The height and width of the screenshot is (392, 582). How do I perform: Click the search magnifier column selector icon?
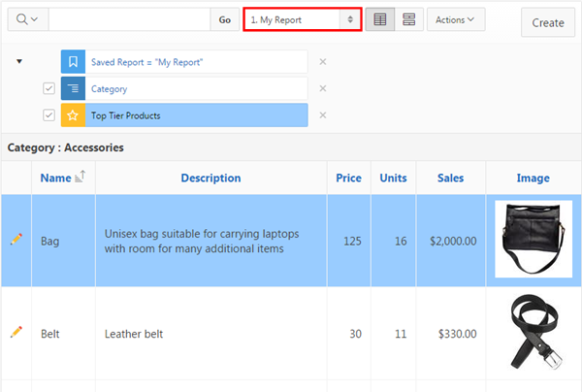tap(26, 19)
